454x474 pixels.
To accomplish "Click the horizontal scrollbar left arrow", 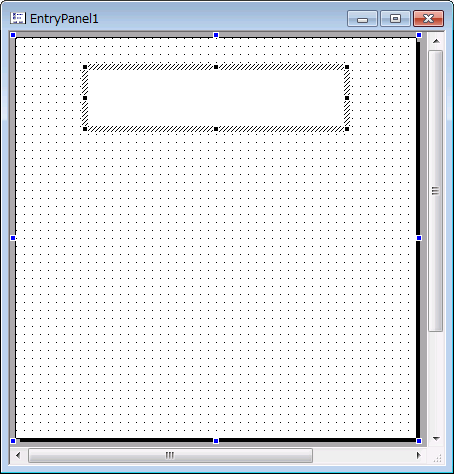I will coord(18,455).
